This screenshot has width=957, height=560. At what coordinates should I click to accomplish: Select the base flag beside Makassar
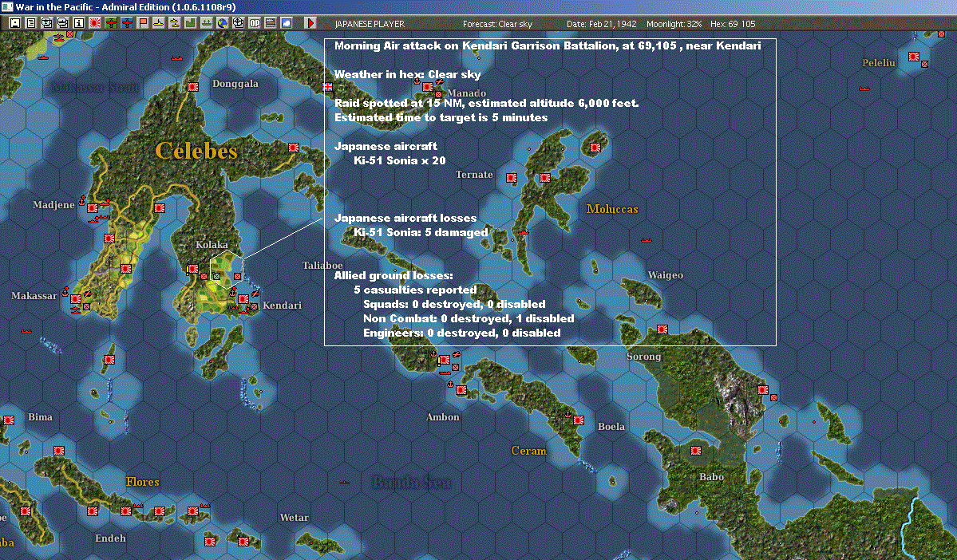coord(76,299)
